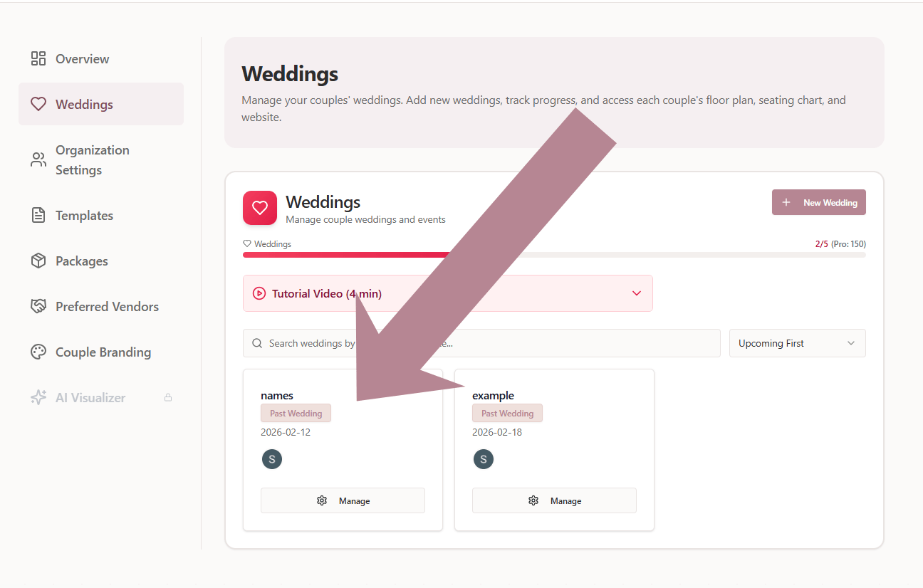Click the Templates document icon
Viewport: 923px width, 588px height.
pyautogui.click(x=38, y=216)
